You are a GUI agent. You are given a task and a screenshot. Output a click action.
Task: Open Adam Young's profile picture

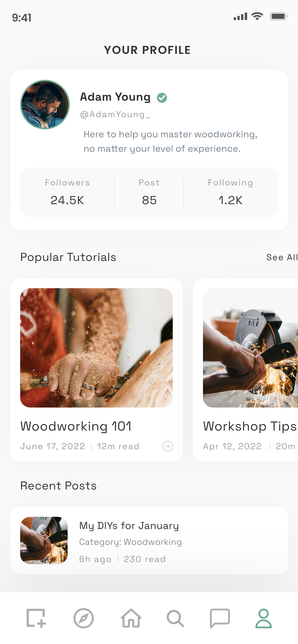(45, 104)
